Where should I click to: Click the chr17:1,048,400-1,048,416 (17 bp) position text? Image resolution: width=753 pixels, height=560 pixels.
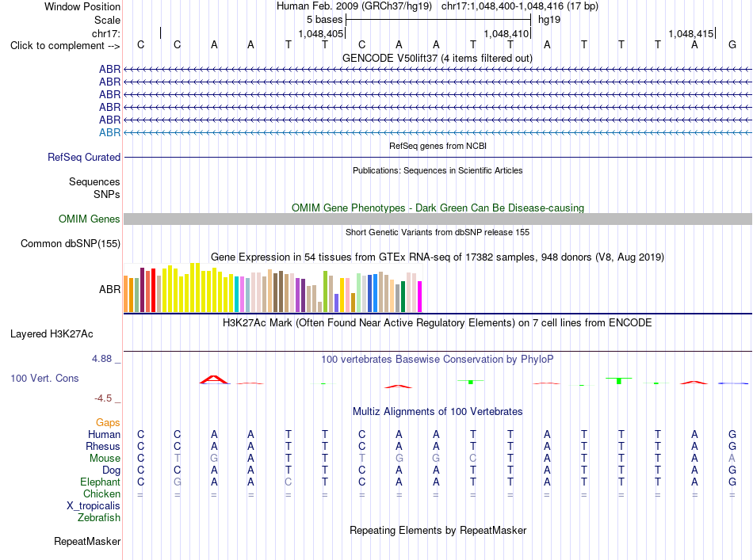click(520, 6)
